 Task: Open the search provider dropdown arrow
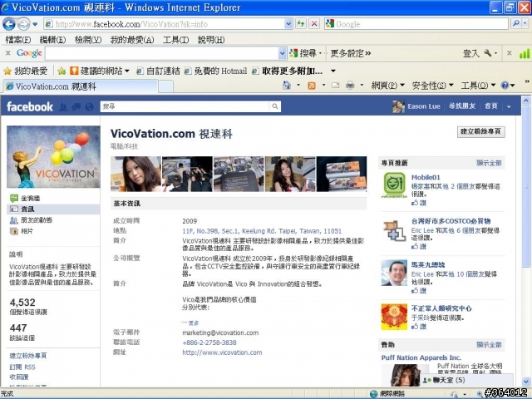coord(525,23)
